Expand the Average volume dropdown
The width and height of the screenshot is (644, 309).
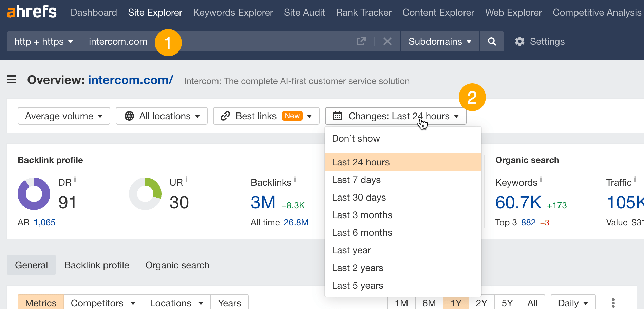[63, 116]
